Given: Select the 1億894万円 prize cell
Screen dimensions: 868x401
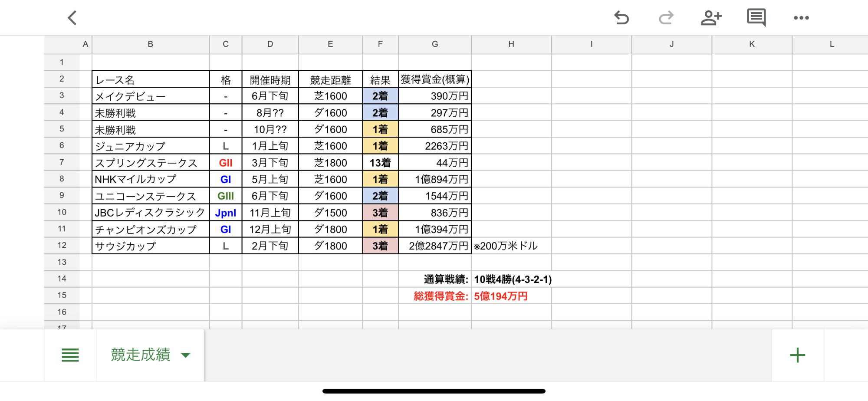Looking at the screenshot, I should (x=435, y=179).
